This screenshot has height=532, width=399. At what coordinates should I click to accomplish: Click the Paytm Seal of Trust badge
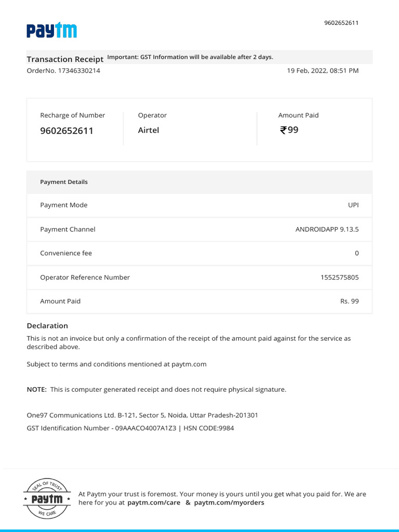click(47, 498)
